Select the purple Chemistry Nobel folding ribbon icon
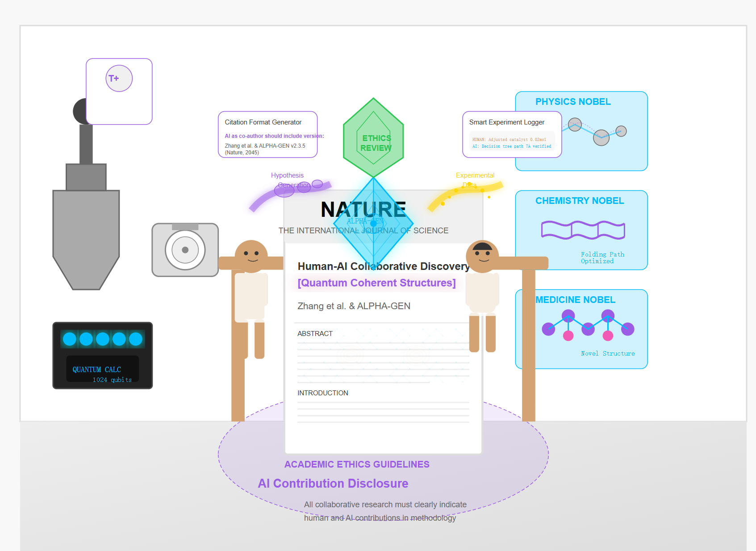Viewport: 756px width, 551px height. point(583,230)
